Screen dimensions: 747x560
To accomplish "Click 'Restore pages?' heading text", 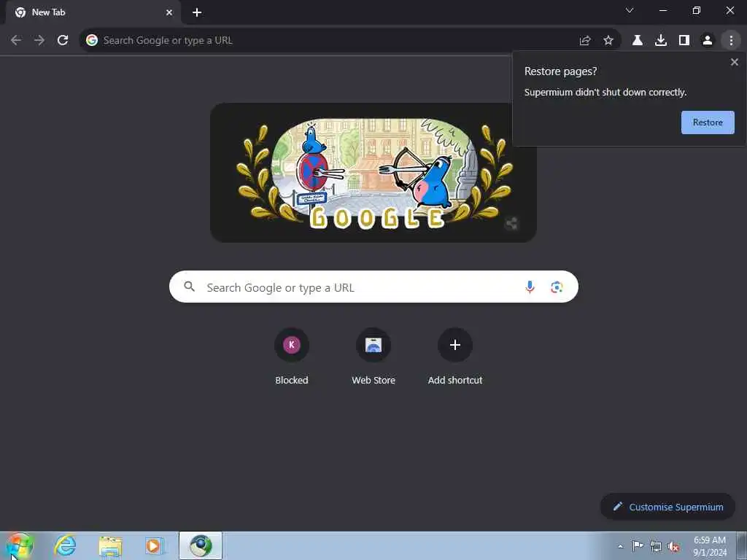I will tap(561, 71).
